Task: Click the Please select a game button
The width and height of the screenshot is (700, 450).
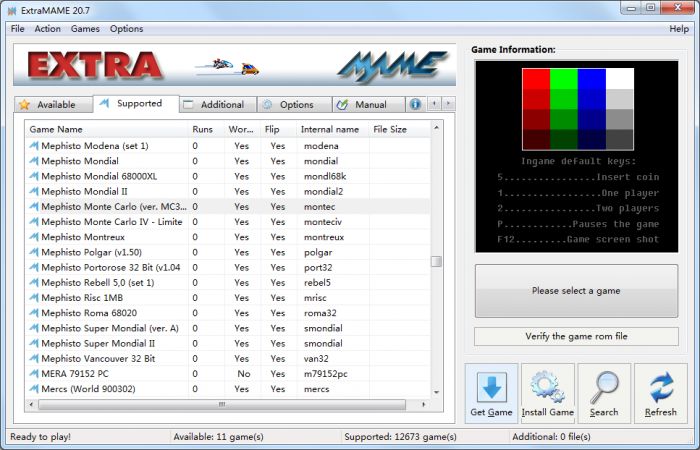Action: [x=576, y=291]
